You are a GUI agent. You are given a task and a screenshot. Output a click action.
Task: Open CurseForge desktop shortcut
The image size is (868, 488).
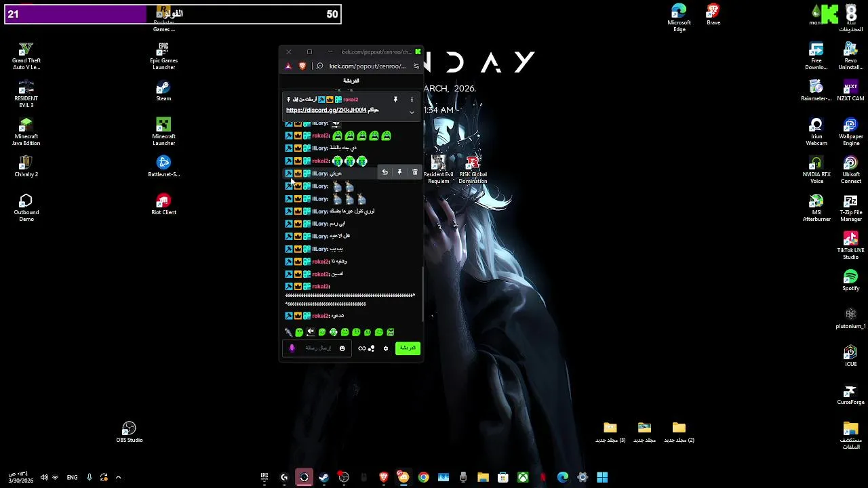(x=850, y=394)
